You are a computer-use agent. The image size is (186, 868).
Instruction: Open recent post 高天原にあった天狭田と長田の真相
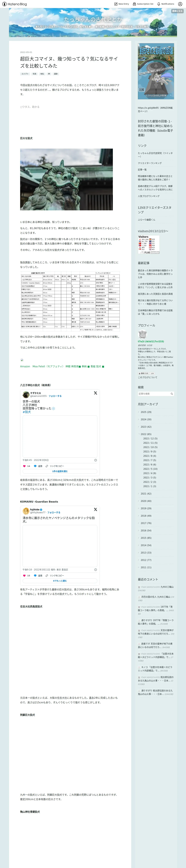[x=155, y=294]
